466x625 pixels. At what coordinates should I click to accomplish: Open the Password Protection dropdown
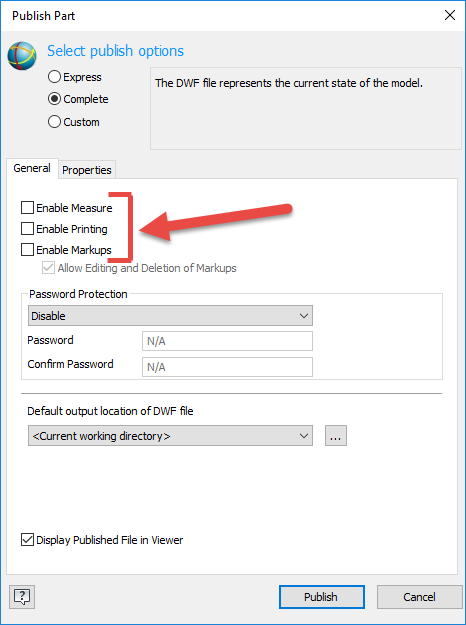170,316
